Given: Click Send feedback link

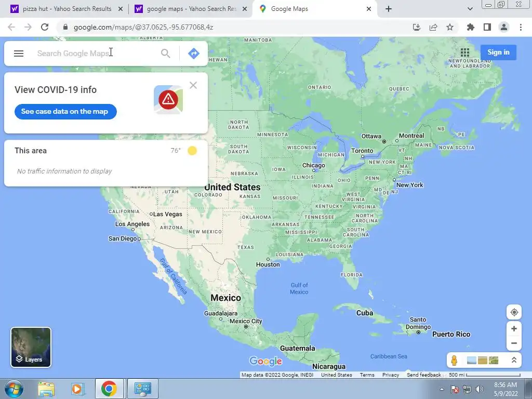Looking at the screenshot, I should (424, 375).
